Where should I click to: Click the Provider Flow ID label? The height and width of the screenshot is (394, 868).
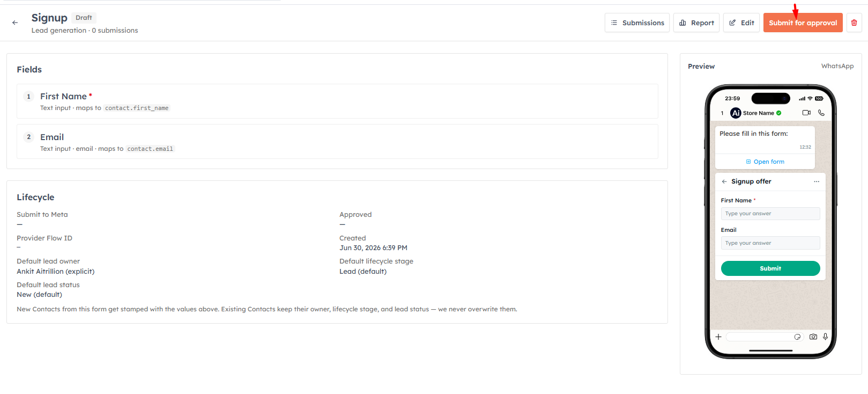44,238
